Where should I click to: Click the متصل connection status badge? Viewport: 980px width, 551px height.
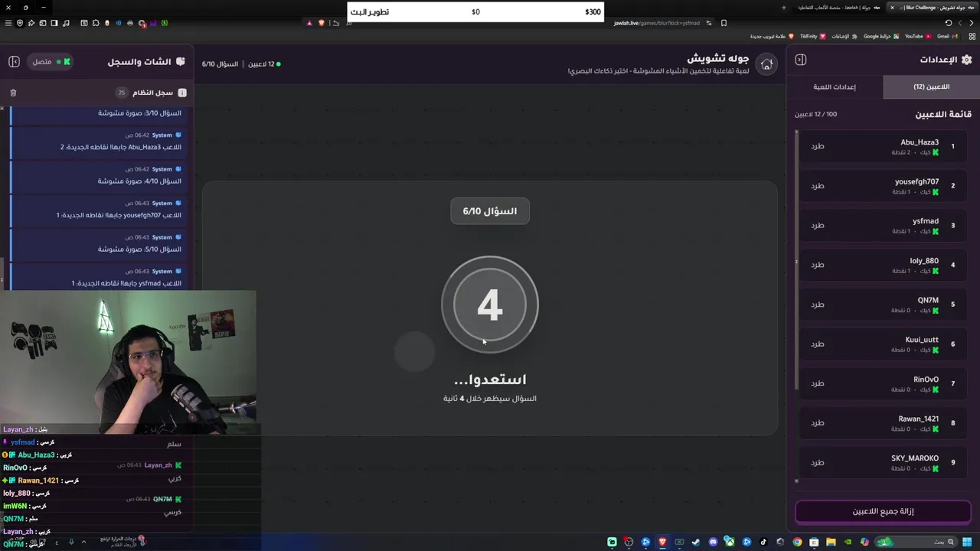51,61
